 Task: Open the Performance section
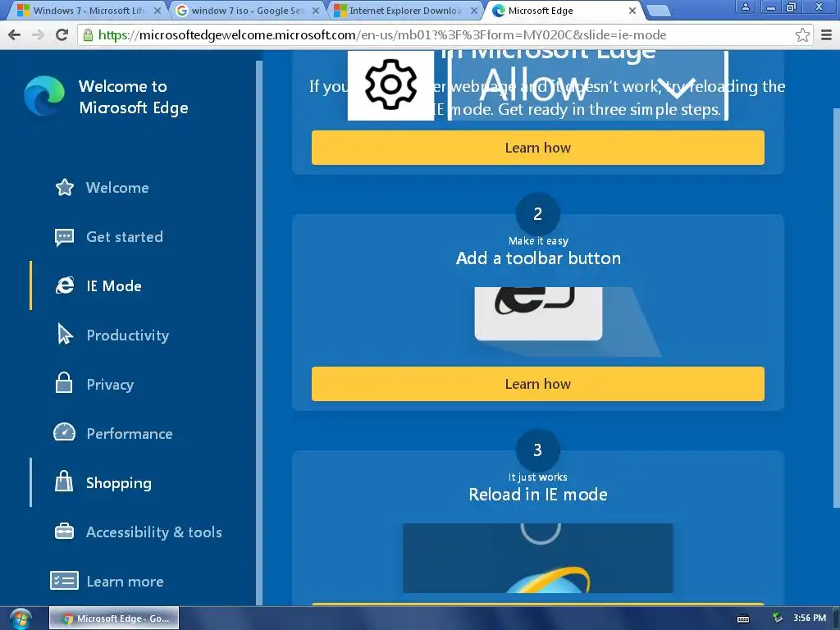point(129,433)
